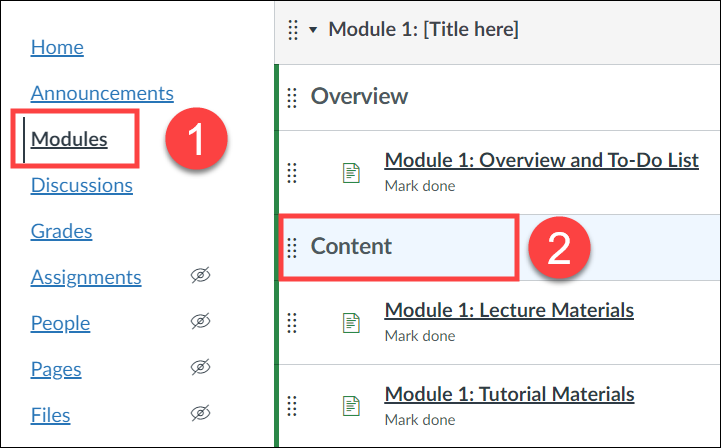Click page icon for Lecture Materials item
This screenshot has width=721, height=448.
[351, 323]
